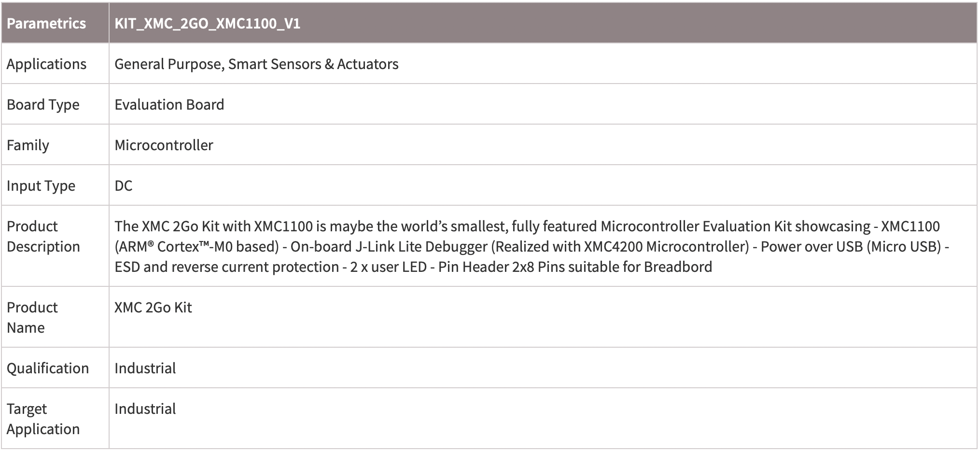Click the Parametrics column header

pyautogui.click(x=46, y=23)
